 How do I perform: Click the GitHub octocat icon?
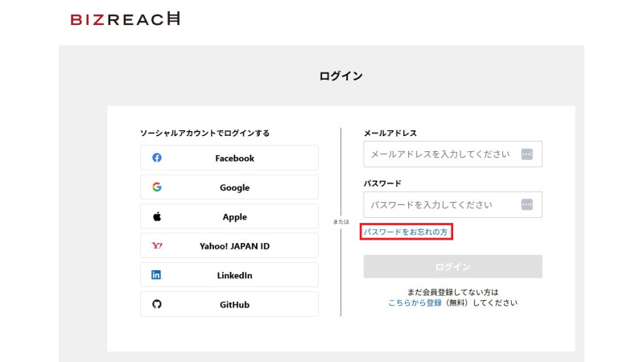pyautogui.click(x=157, y=304)
